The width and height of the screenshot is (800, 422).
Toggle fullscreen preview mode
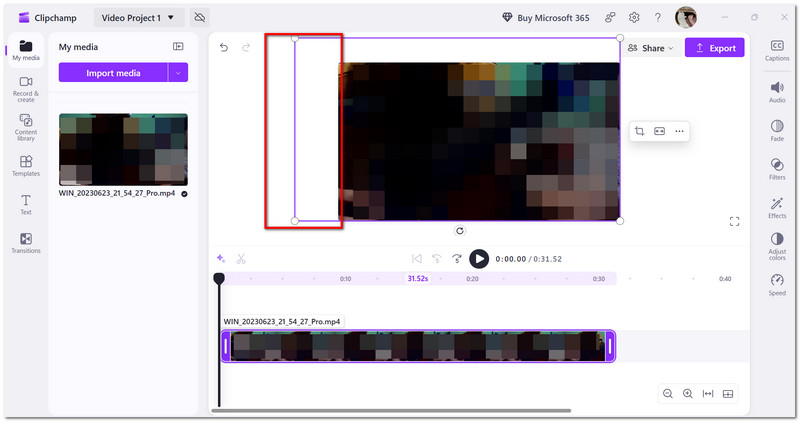[x=734, y=221]
